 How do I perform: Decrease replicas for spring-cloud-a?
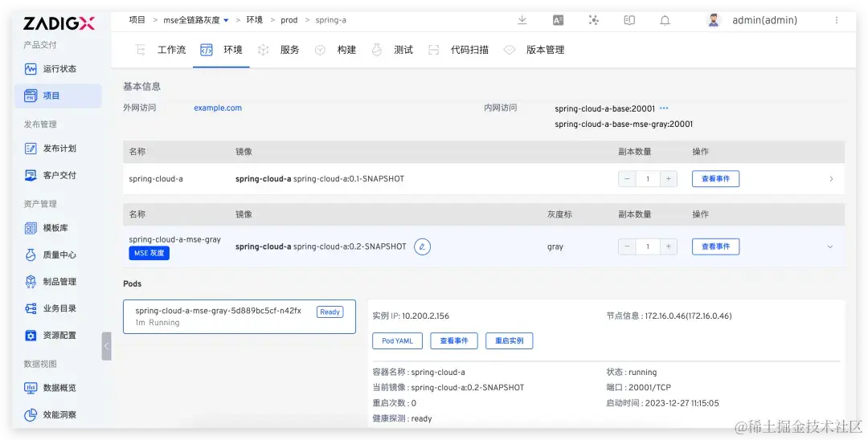point(627,179)
